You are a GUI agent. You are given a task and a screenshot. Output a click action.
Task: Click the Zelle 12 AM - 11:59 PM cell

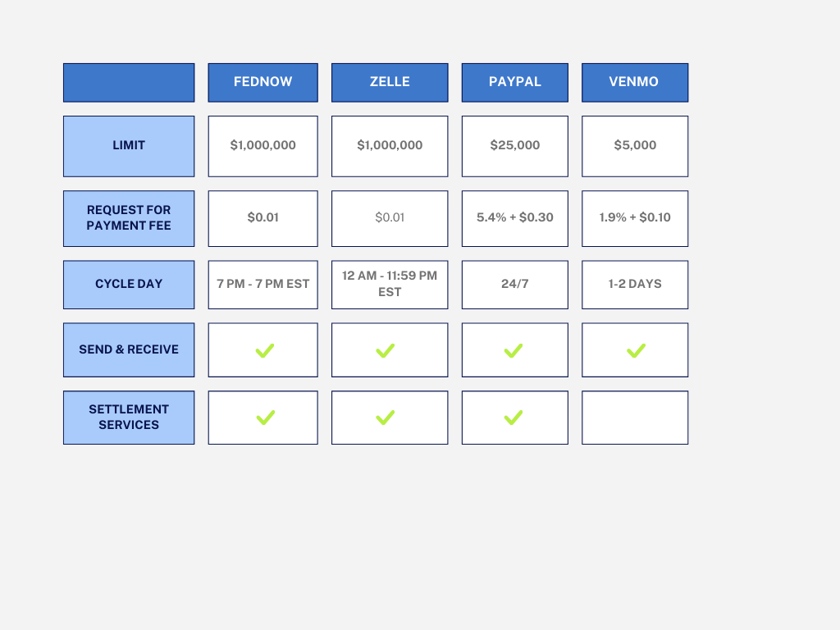[390, 284]
